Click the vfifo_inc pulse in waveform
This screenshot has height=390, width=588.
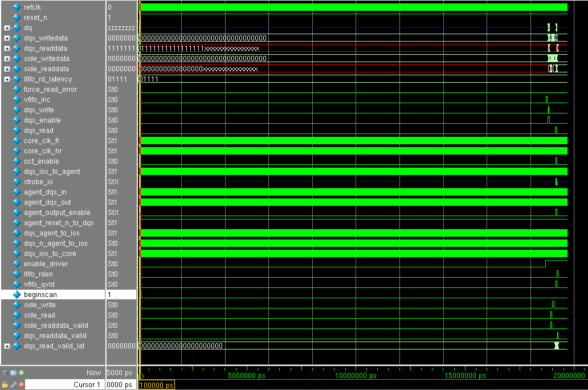click(547, 99)
